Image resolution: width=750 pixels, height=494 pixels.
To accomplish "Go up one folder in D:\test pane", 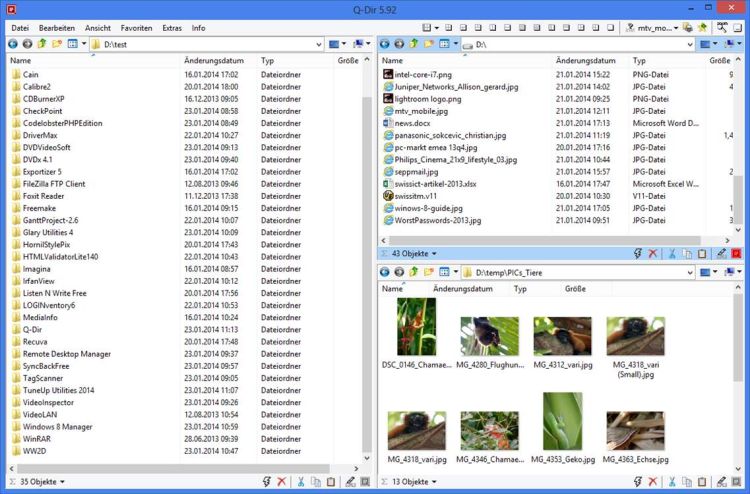I will [x=42, y=44].
